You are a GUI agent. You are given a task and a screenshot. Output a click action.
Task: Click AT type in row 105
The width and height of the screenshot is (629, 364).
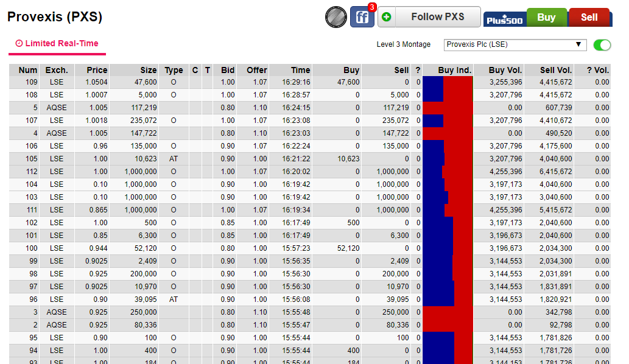click(x=174, y=159)
